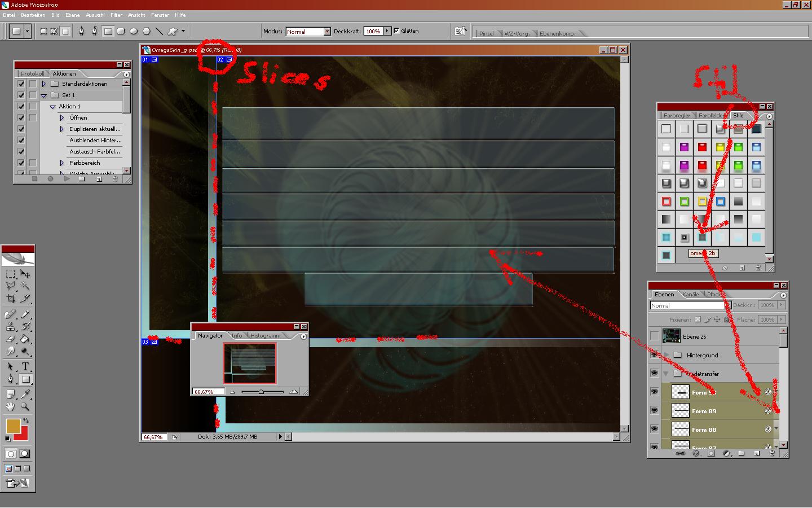Open the Ebene menu
The image size is (812, 508).
click(x=72, y=15)
